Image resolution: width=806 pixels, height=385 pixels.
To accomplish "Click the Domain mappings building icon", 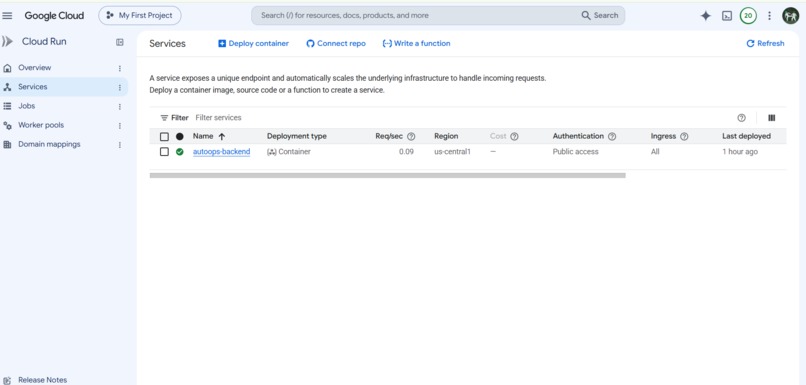I will point(7,144).
